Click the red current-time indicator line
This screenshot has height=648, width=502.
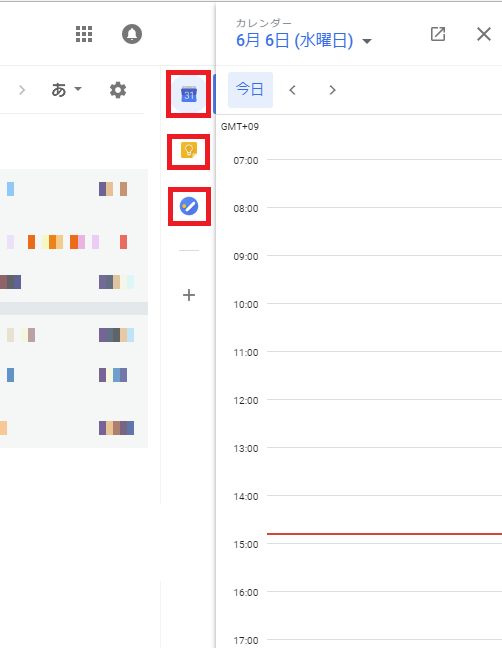(384, 534)
